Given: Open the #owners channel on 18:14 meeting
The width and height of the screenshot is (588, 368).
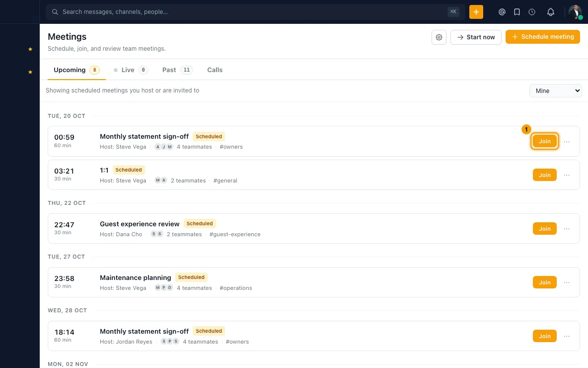Looking at the screenshot, I should (237, 342).
